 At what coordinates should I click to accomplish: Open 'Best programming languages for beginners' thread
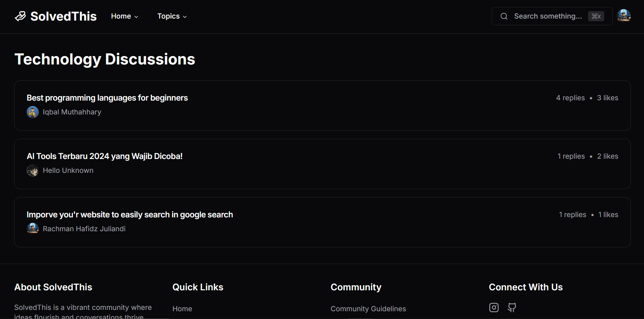pos(107,98)
